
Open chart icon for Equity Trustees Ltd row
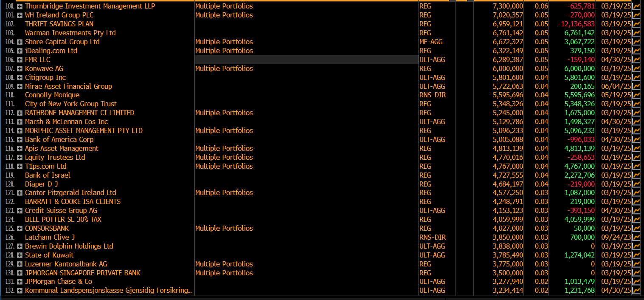(636, 157)
